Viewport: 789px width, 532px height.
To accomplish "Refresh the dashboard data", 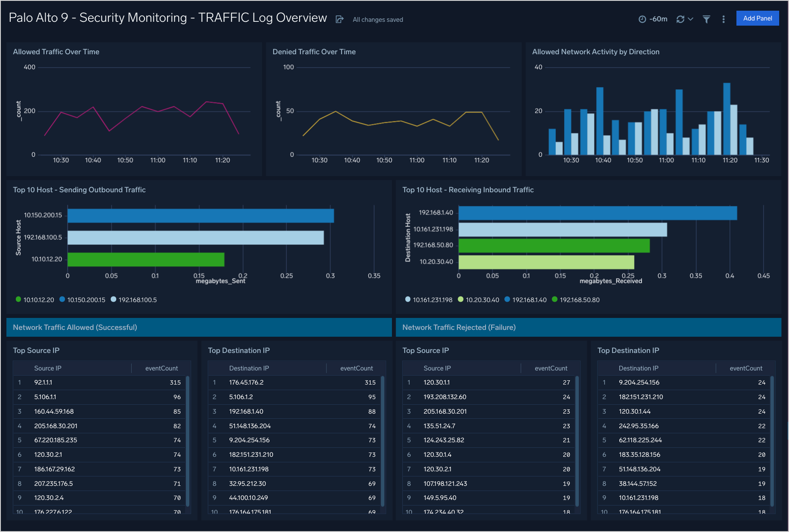I will point(680,19).
